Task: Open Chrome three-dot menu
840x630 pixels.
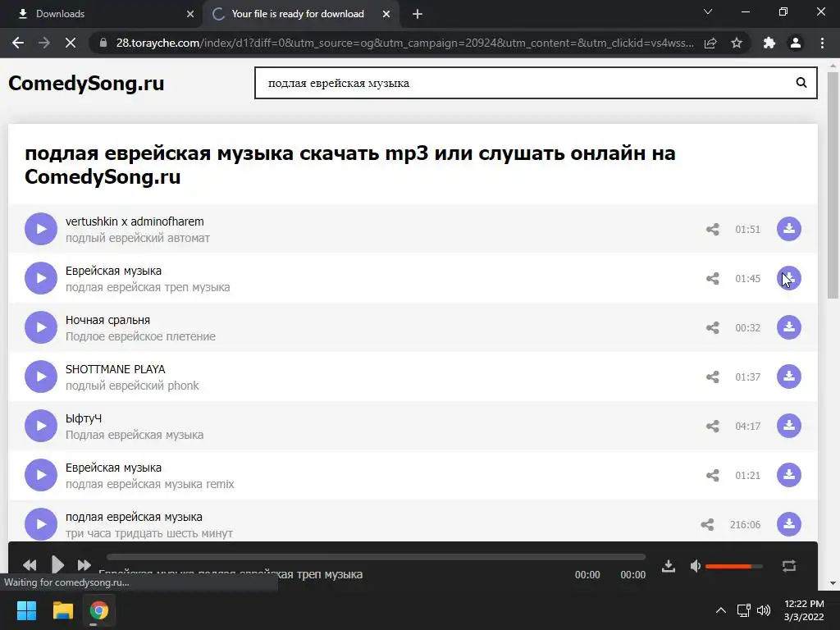Action: [x=822, y=43]
